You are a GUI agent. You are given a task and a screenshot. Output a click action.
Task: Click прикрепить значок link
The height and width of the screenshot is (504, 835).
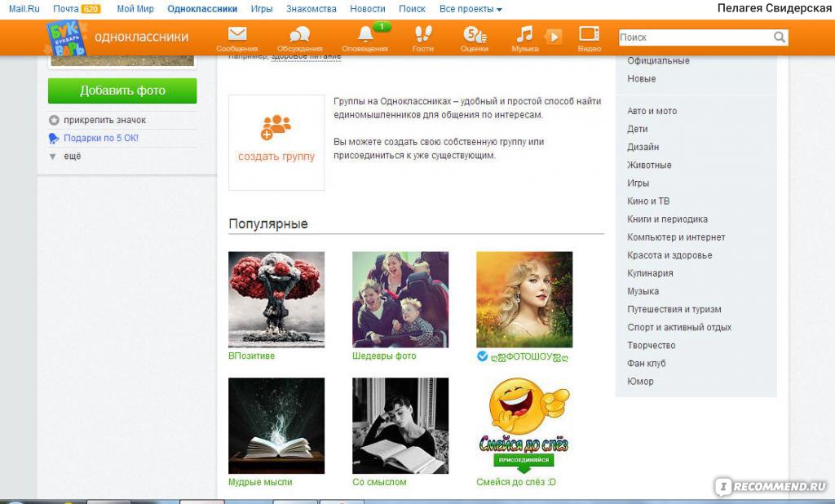coord(105,121)
